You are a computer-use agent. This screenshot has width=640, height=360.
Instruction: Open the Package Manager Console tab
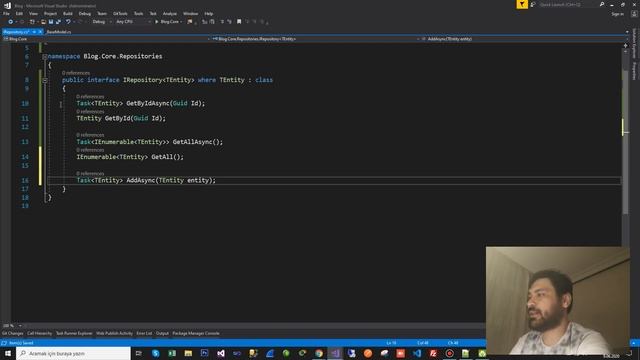click(x=196, y=333)
